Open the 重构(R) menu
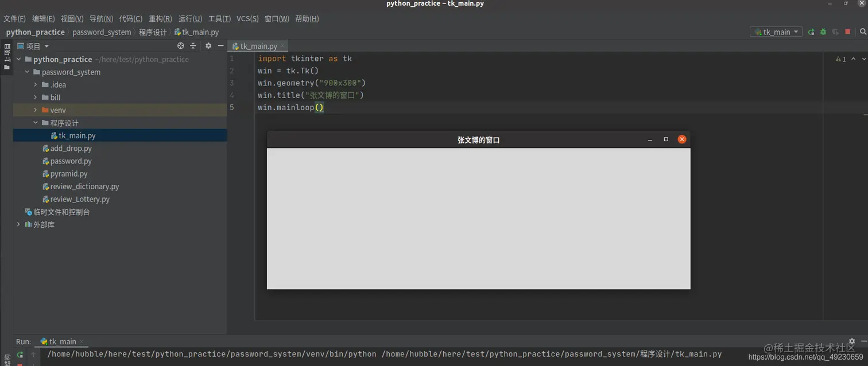This screenshot has width=868, height=366. pos(160,19)
